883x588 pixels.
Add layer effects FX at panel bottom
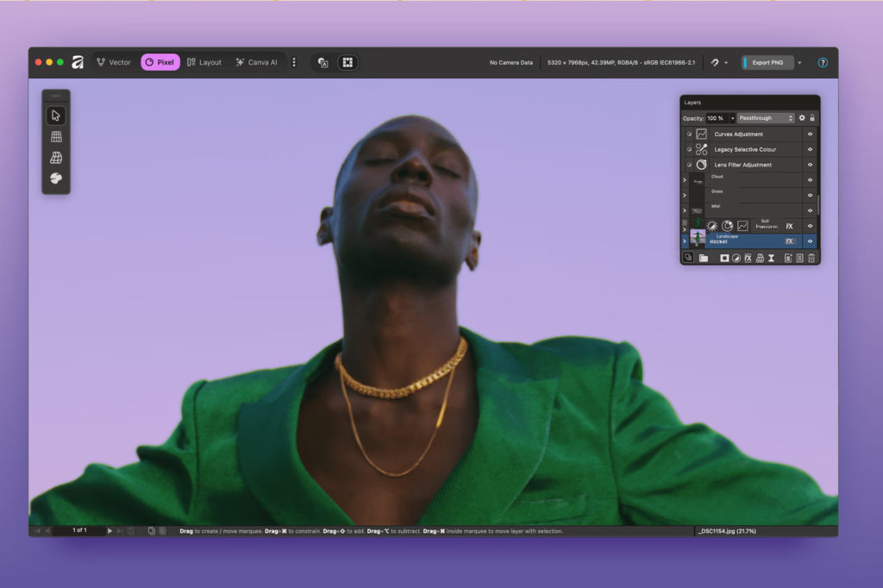748,258
